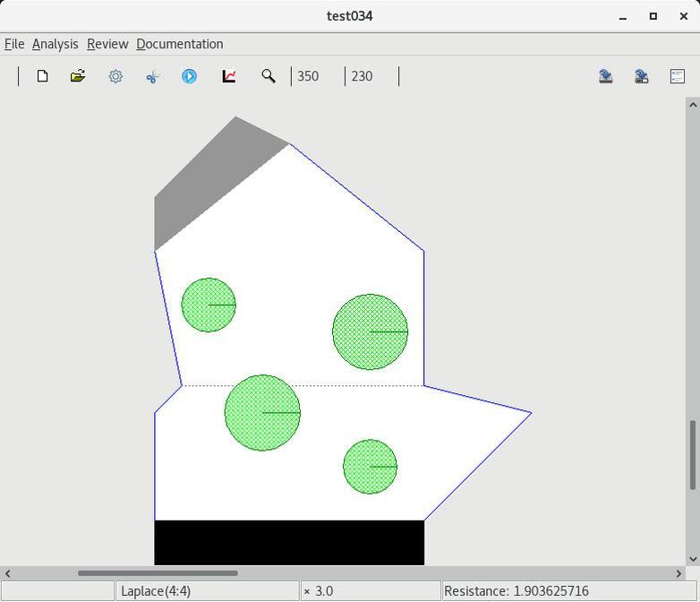Viewport: 700px width, 602px height.
Task: Run the analysis with the play icon
Action: [x=189, y=76]
